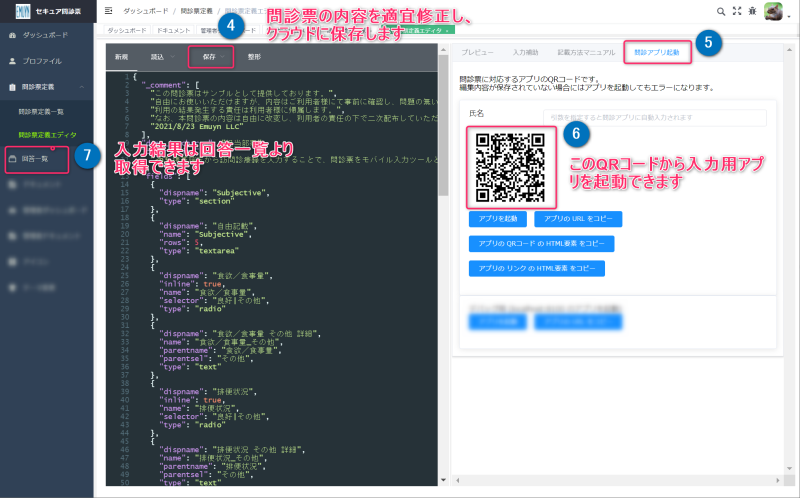Open the 記載方法マニュアル tab
800x498 pixels.
pos(586,53)
